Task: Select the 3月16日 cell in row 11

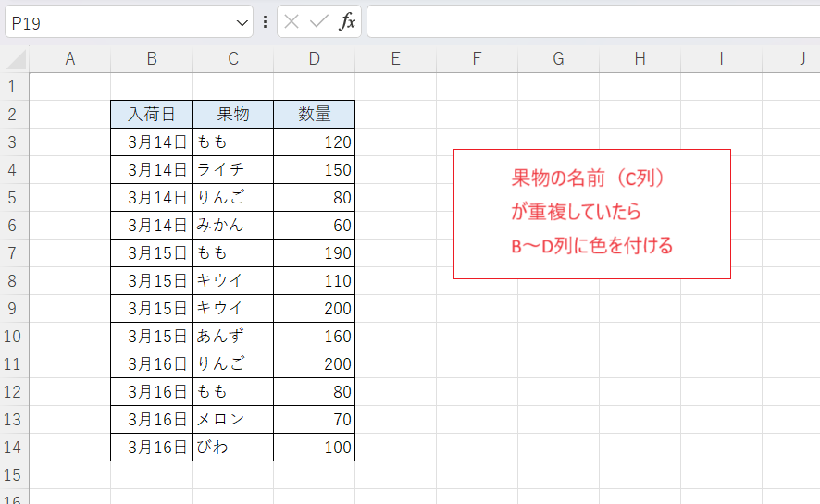Action: click(152, 364)
